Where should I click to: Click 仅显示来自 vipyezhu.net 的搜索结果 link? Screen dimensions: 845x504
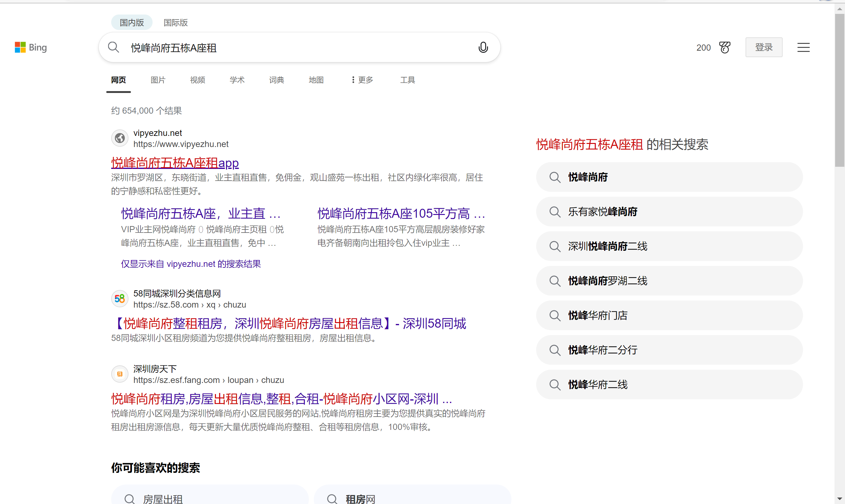191,264
